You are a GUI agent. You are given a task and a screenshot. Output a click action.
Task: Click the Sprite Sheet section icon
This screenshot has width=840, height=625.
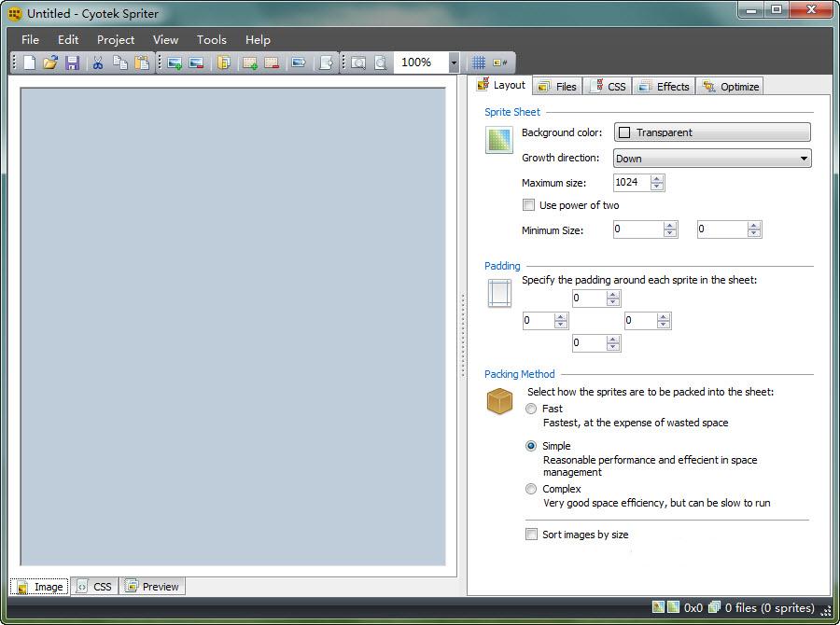pyautogui.click(x=498, y=140)
